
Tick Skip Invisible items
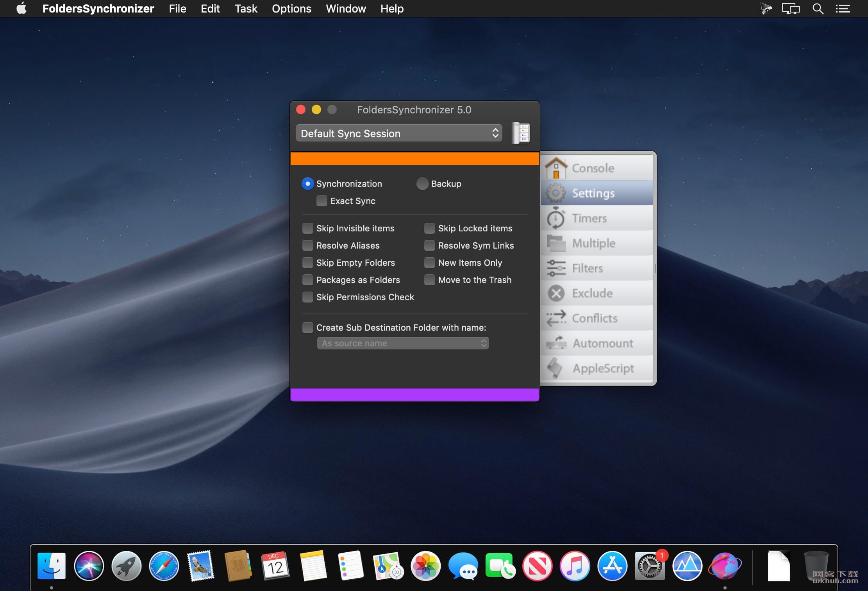coord(308,228)
